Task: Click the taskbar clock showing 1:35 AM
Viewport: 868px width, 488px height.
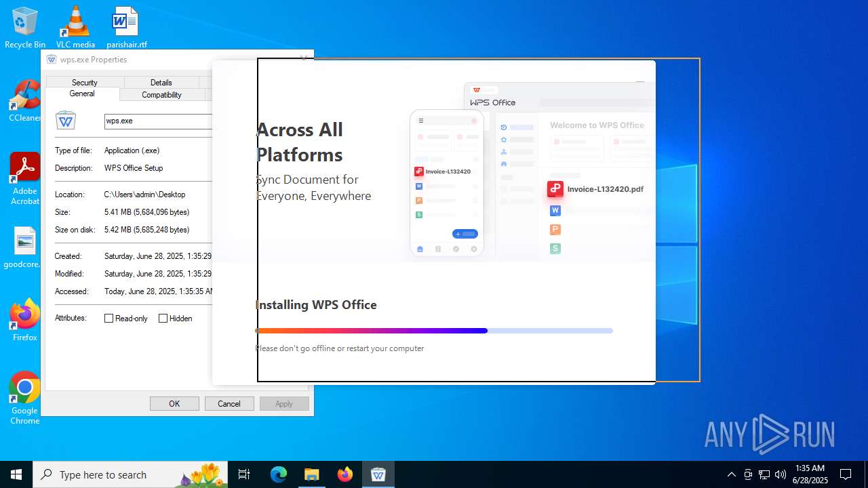Action: click(x=810, y=474)
